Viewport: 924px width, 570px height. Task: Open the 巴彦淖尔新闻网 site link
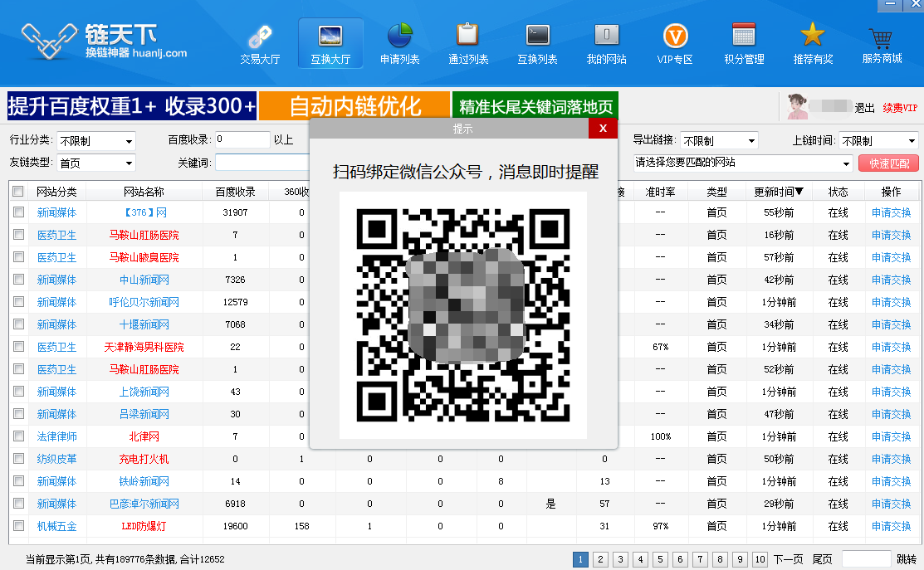tap(144, 504)
